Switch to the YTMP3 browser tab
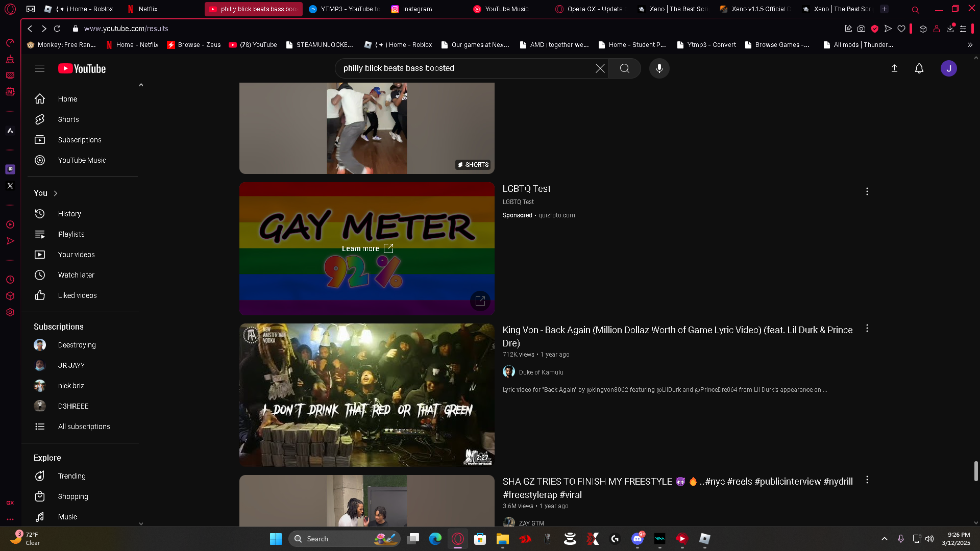Screen dimensions: 980x551 coord(345,9)
